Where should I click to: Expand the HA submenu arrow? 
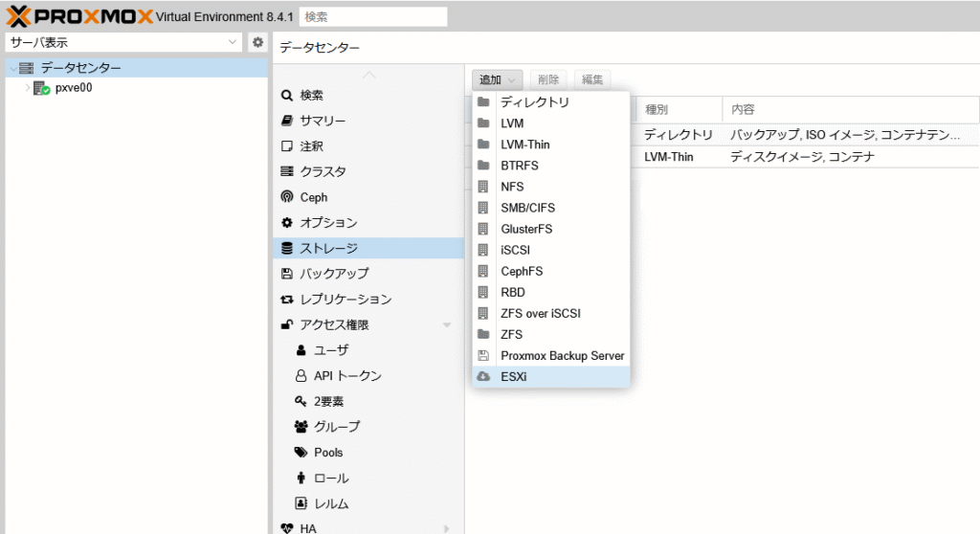click(447, 529)
